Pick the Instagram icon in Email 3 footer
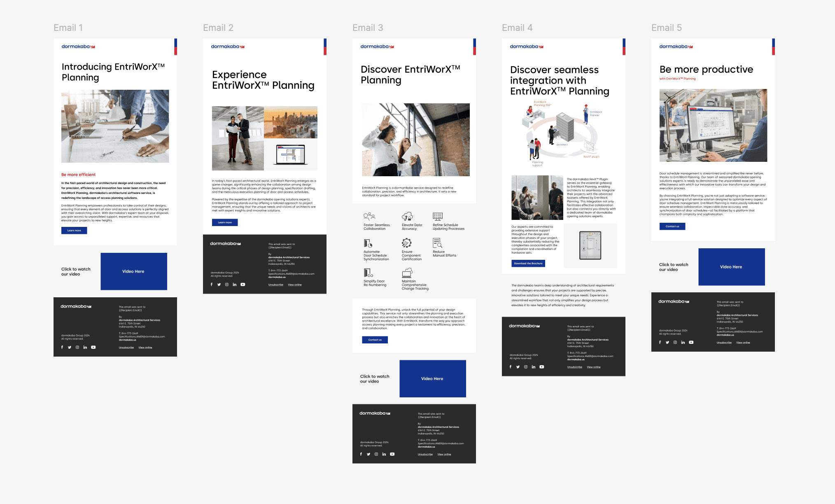835x504 pixels. click(x=376, y=454)
